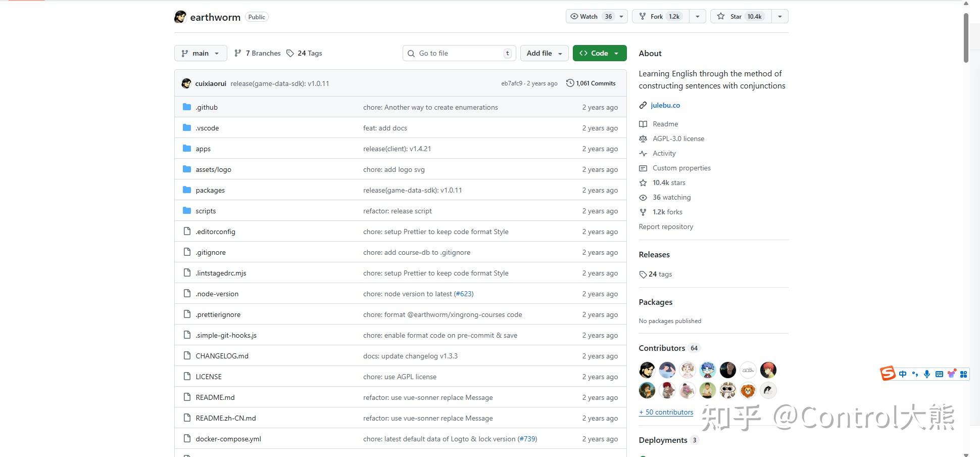The width and height of the screenshot is (980, 457).
Task: Open 24 Tags next to Branches
Action: coord(304,53)
